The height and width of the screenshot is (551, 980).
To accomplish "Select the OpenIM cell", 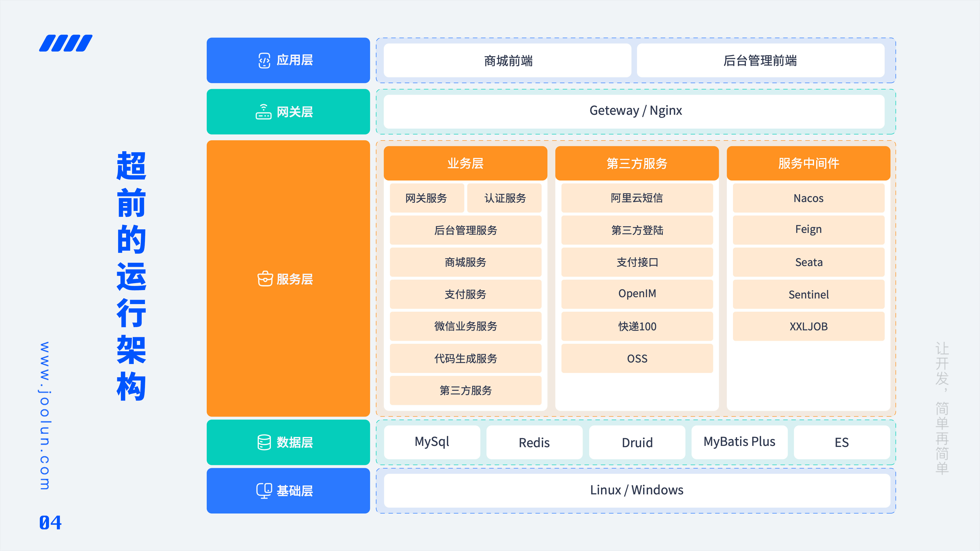I will pyautogui.click(x=637, y=294).
